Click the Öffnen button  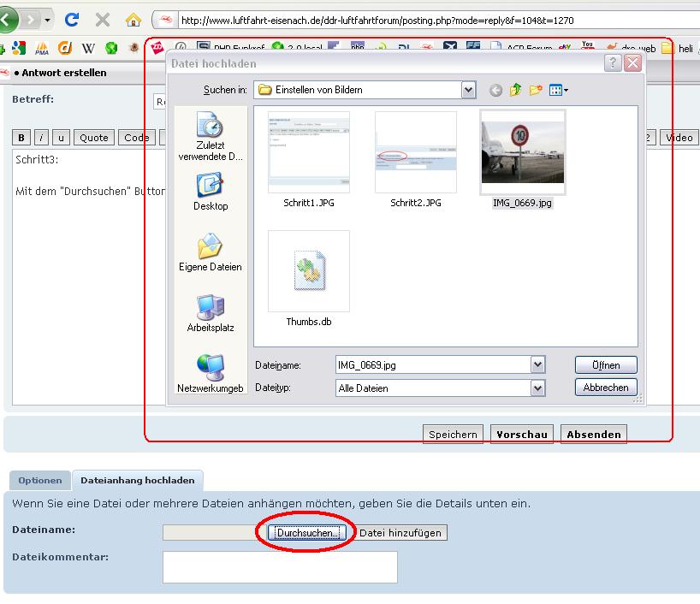[606, 365]
